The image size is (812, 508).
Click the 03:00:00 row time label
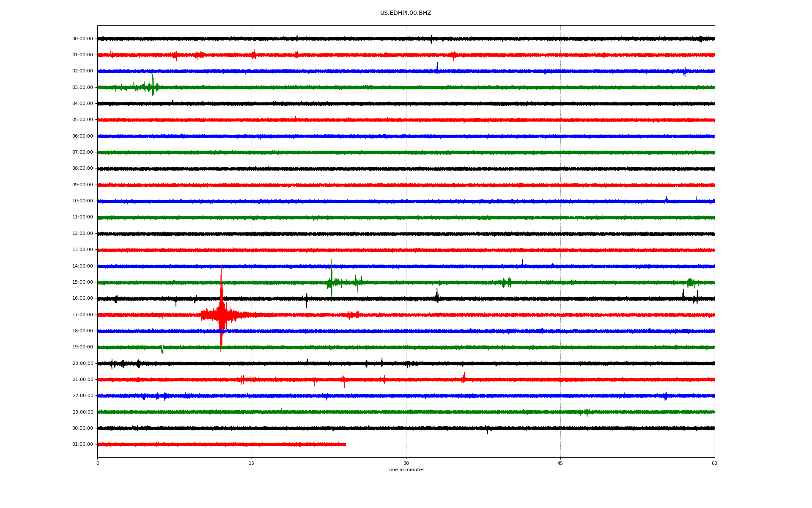[x=82, y=87]
